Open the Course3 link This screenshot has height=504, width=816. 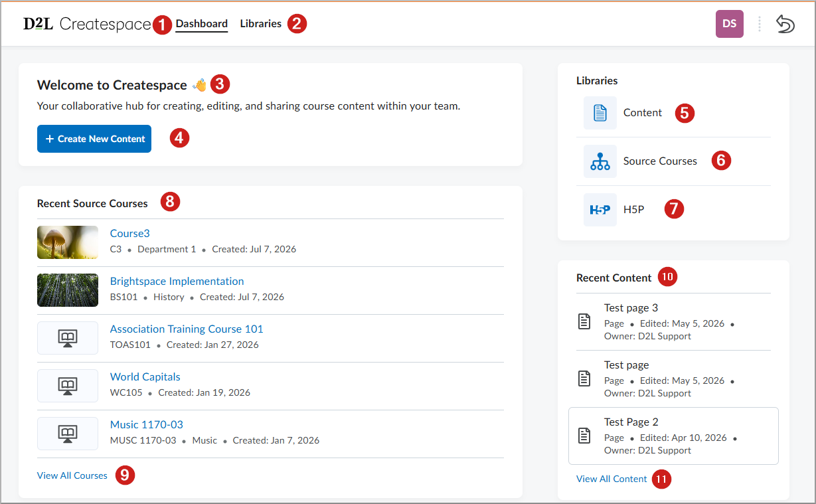coord(130,234)
